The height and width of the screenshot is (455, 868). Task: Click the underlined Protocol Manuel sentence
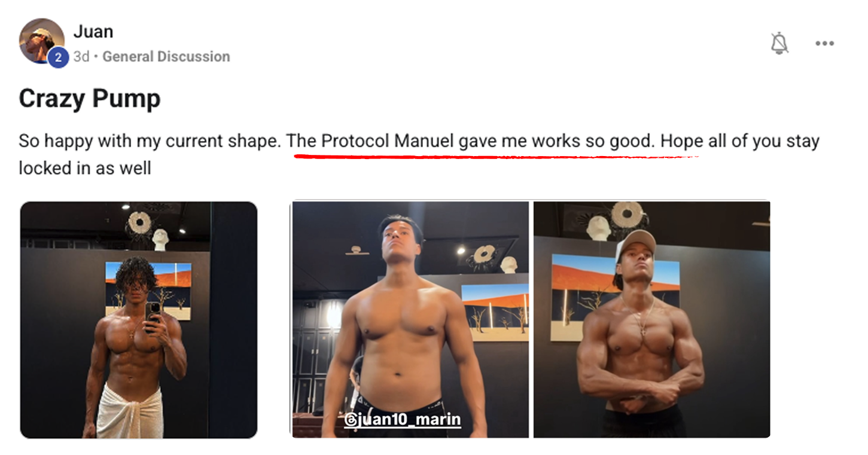(x=471, y=142)
